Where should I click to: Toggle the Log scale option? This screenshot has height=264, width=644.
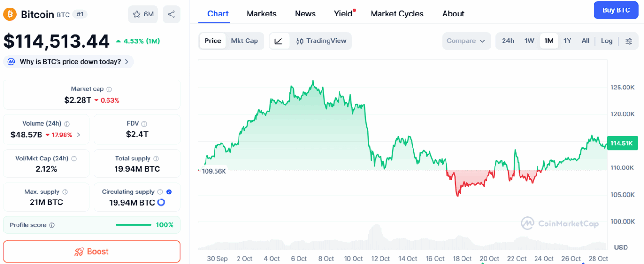(606, 41)
